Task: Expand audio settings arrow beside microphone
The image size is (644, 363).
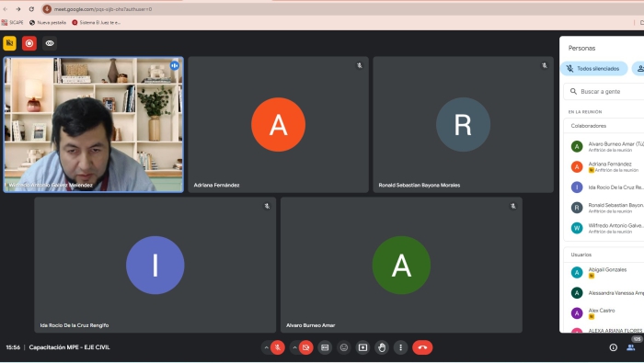Action: (266, 347)
